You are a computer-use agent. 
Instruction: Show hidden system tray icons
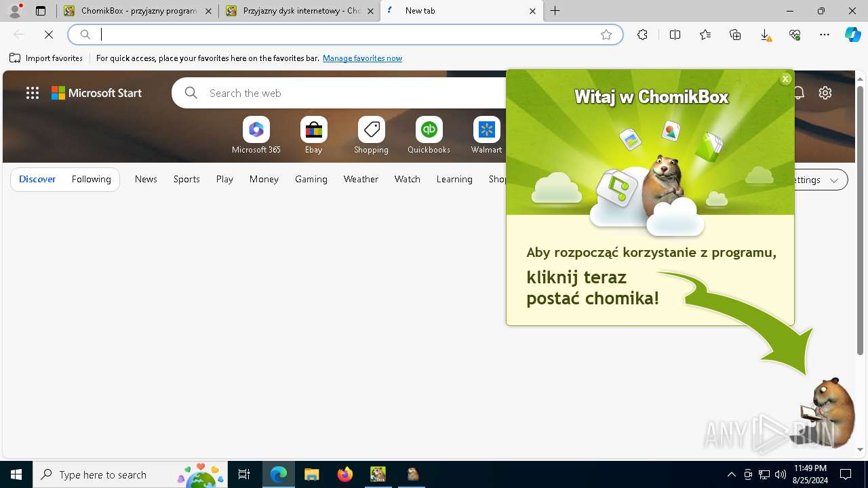point(731,474)
